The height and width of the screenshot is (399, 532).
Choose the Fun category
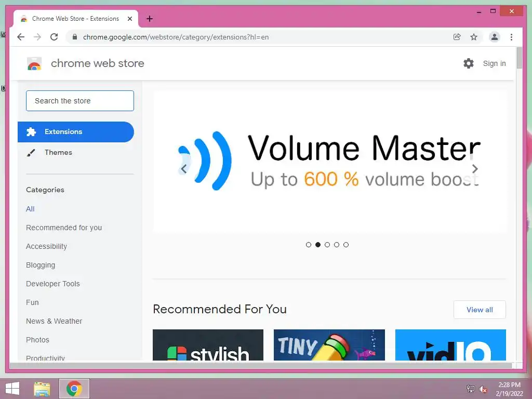(x=32, y=302)
